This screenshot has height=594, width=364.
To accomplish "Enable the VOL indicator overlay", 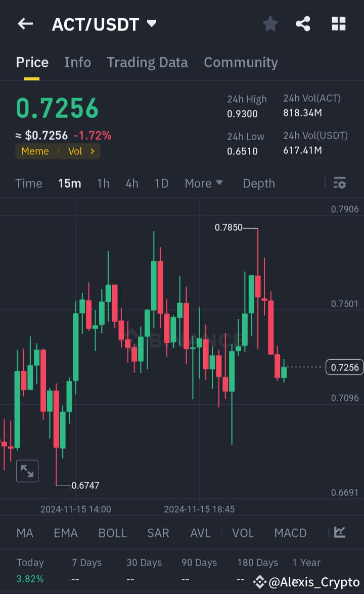I will 243,533.
